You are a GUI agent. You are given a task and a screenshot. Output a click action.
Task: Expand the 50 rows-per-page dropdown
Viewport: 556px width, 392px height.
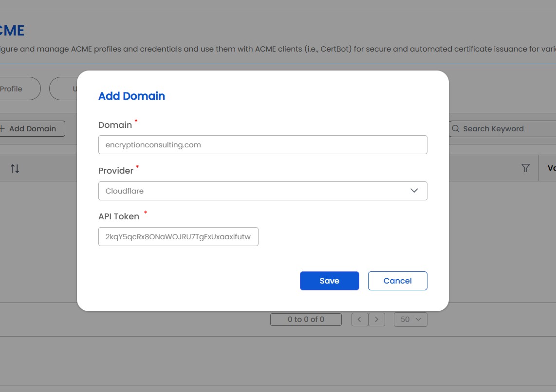point(410,320)
